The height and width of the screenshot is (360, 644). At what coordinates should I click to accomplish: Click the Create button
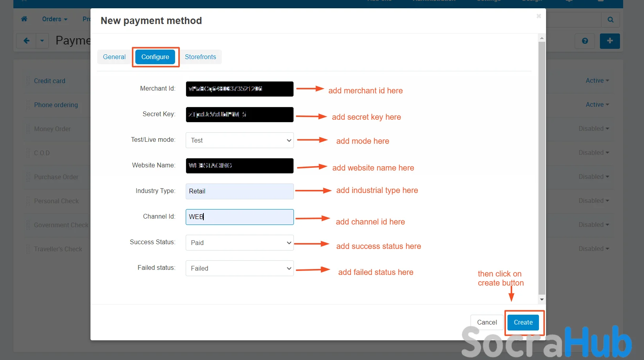tap(523, 322)
